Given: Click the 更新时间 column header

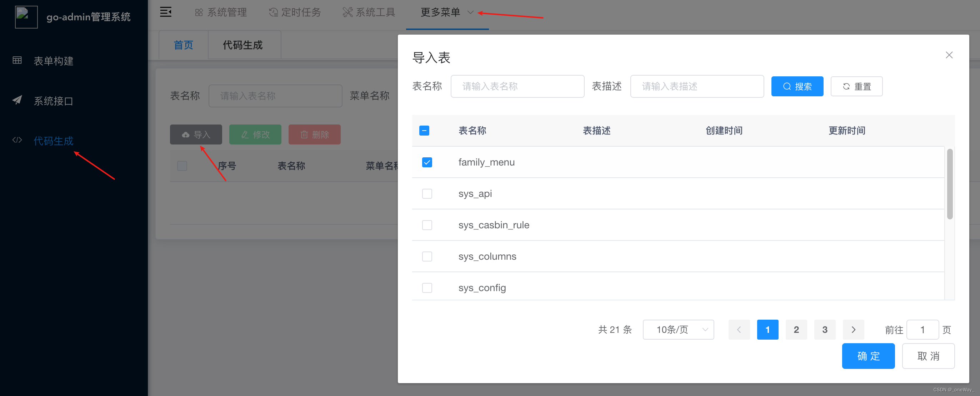Looking at the screenshot, I should pos(847,131).
